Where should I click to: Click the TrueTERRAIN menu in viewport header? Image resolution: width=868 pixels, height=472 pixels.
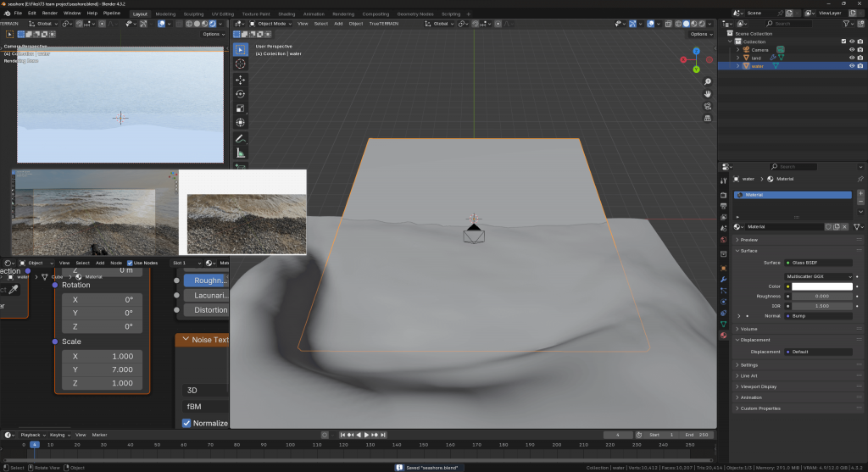[384, 24]
